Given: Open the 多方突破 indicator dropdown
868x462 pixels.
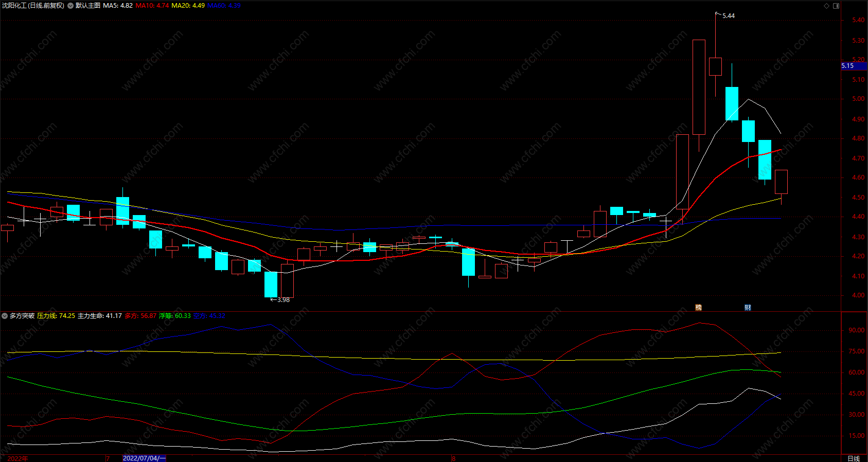Looking at the screenshot, I should (5, 316).
